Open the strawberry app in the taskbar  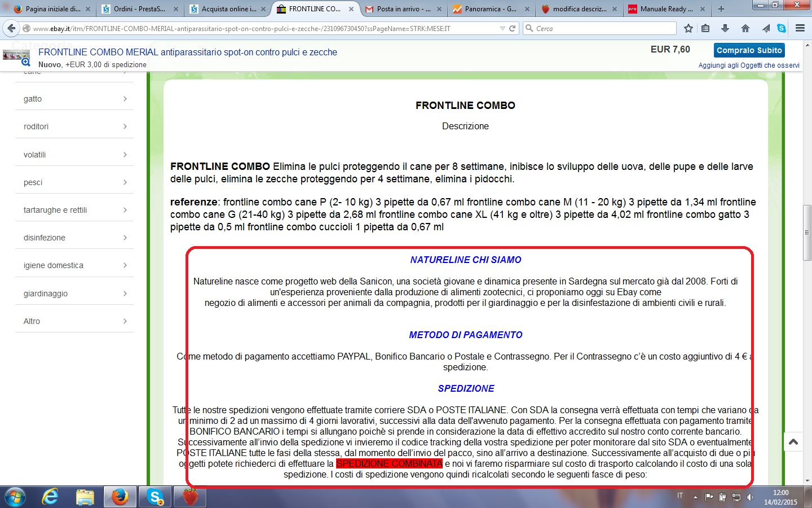coord(191,497)
